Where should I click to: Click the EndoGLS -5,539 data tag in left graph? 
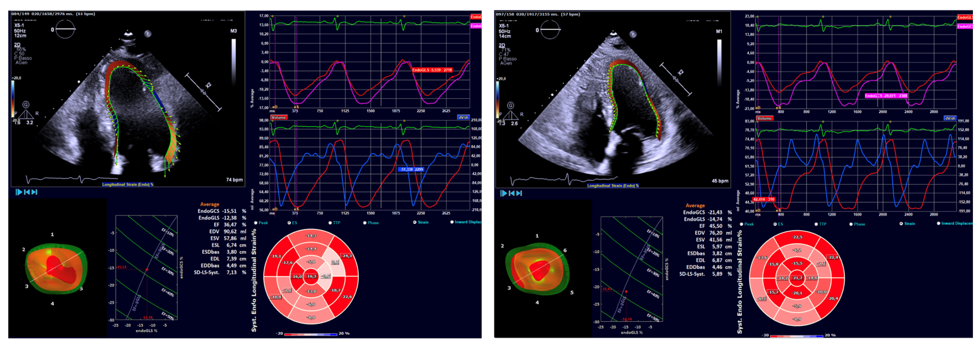[x=432, y=70]
